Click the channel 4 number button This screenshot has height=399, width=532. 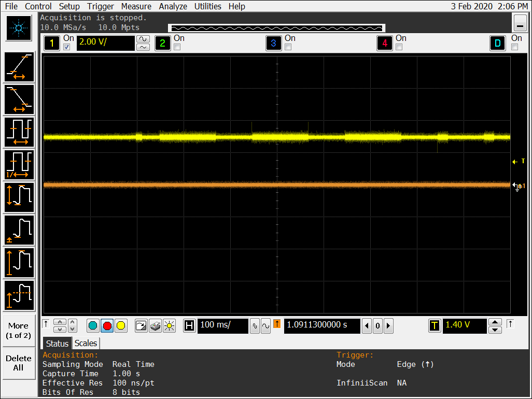pos(385,43)
